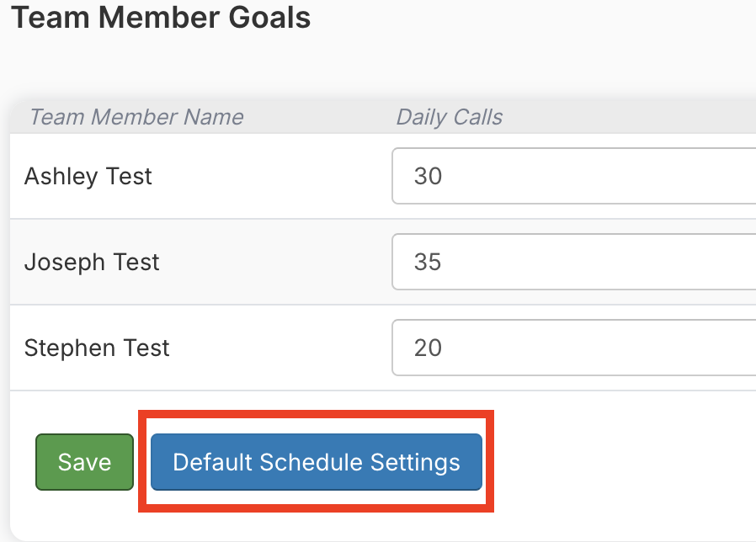Click the green Save button
The height and width of the screenshot is (542, 756).
tap(84, 462)
